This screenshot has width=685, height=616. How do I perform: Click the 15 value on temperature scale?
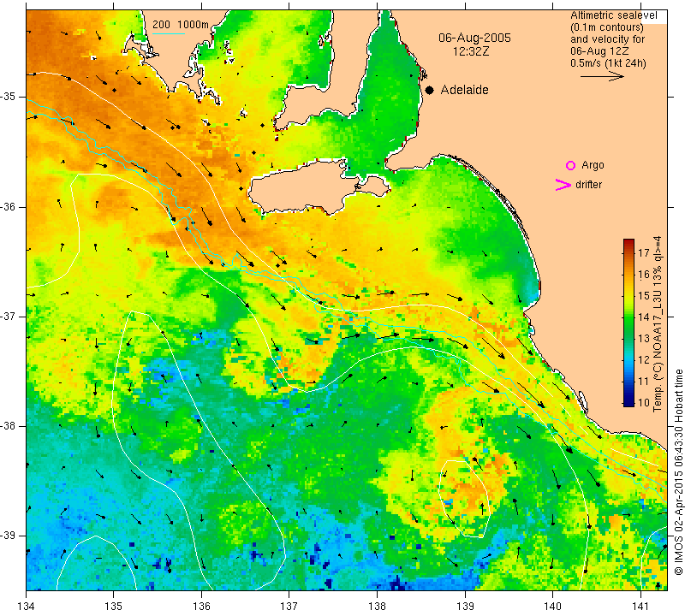pos(644,295)
